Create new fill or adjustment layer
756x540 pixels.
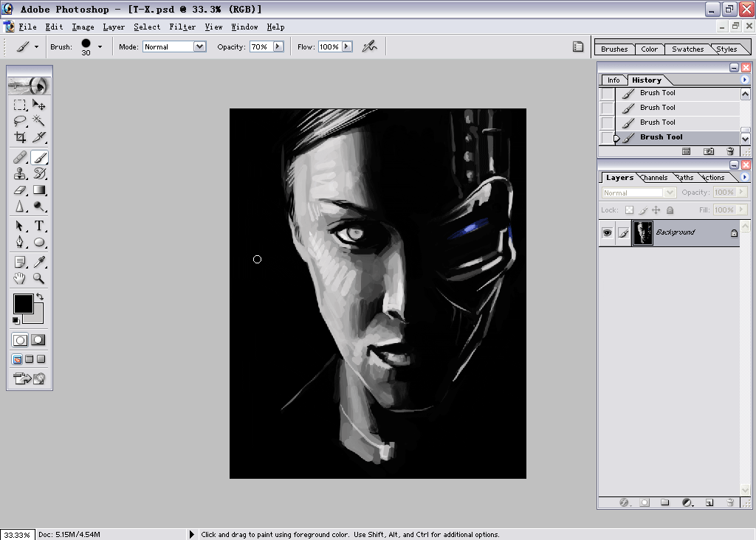(x=687, y=502)
